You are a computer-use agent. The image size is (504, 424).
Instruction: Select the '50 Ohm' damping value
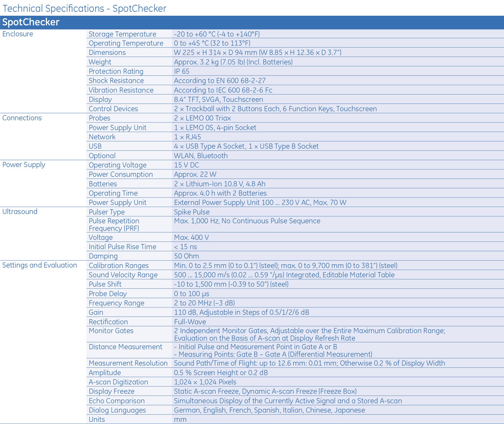coord(186,256)
